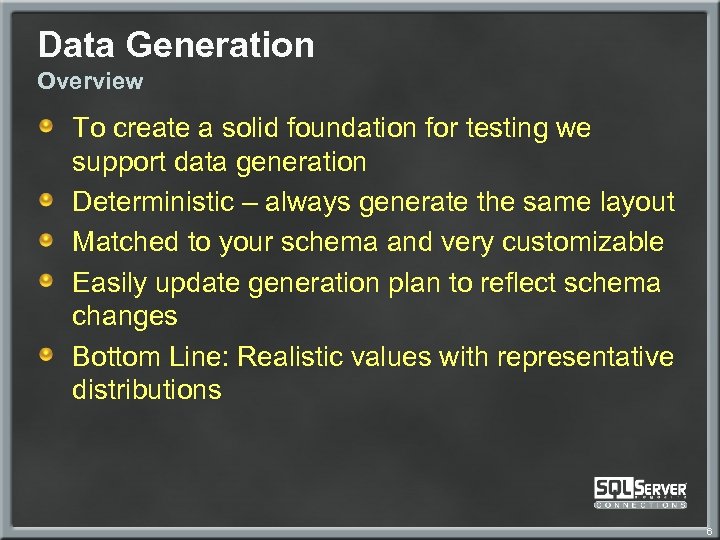Click the "Overview" subtitle text

(90, 81)
